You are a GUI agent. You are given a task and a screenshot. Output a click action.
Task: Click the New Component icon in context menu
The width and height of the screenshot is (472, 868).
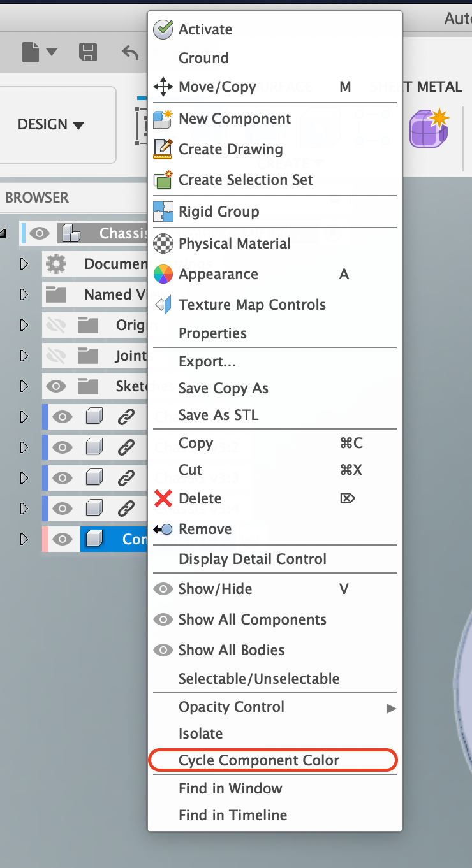coord(164,119)
